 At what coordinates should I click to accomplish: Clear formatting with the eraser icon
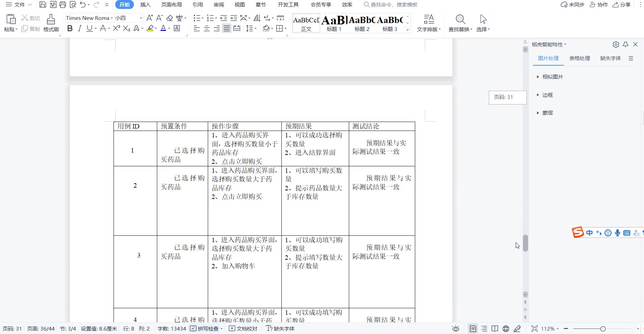(x=170, y=18)
